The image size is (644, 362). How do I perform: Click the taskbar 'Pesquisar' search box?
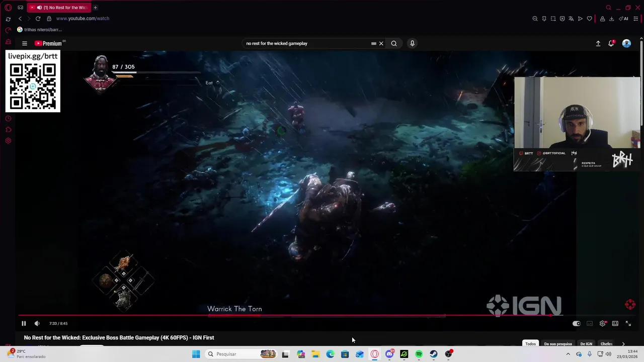tap(240, 354)
